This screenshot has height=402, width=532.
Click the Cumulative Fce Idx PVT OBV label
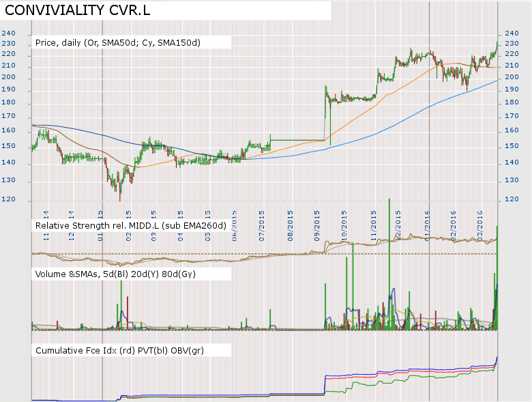point(119,350)
